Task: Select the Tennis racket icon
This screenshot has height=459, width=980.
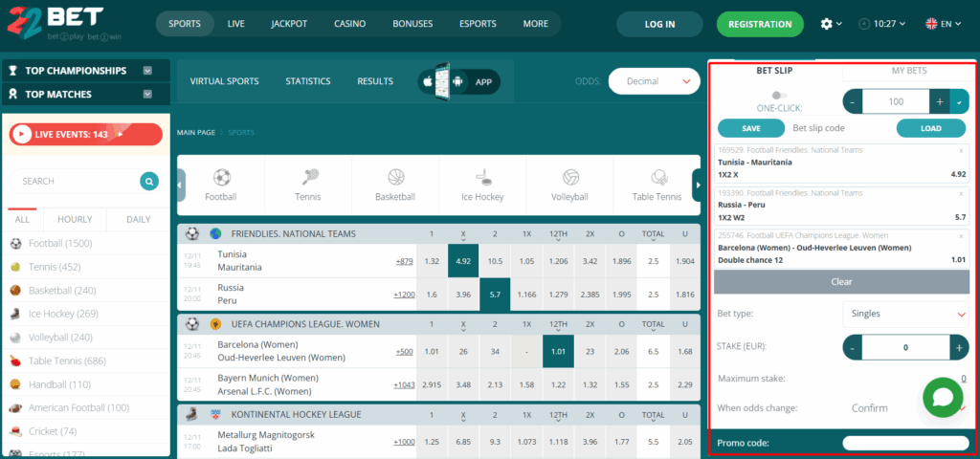Action: tap(308, 177)
